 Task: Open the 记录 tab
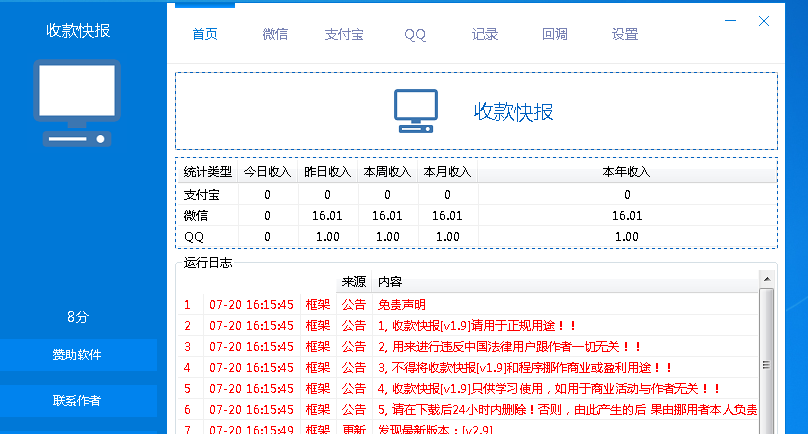[x=484, y=35]
